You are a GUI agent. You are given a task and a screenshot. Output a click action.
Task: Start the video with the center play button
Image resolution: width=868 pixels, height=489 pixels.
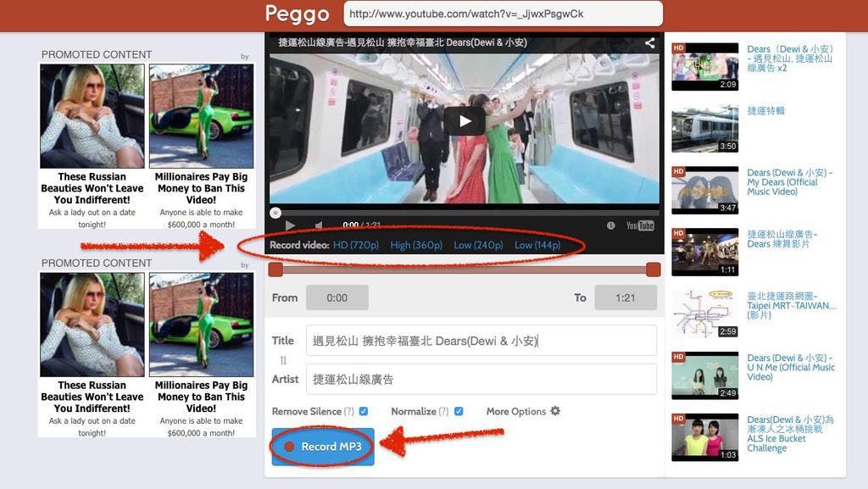click(465, 121)
